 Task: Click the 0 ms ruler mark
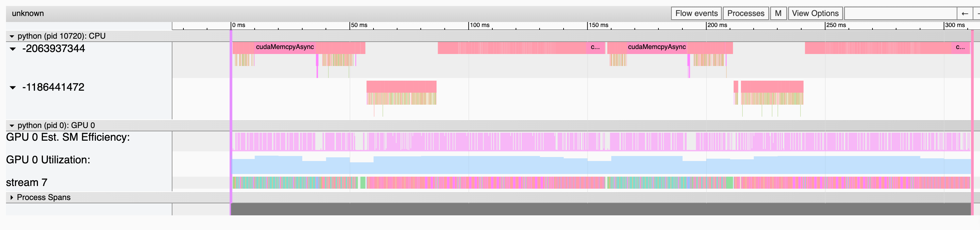239,25
